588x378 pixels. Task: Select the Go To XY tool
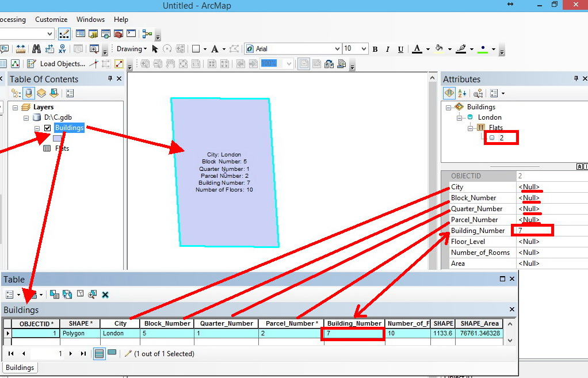[x=62, y=49]
